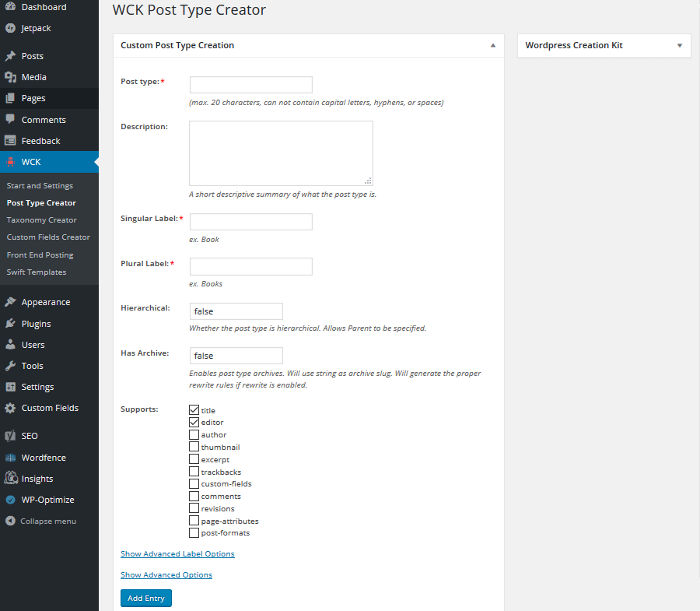Click Show Advanced Options link
Screen dimensions: 700x611
click(x=166, y=575)
